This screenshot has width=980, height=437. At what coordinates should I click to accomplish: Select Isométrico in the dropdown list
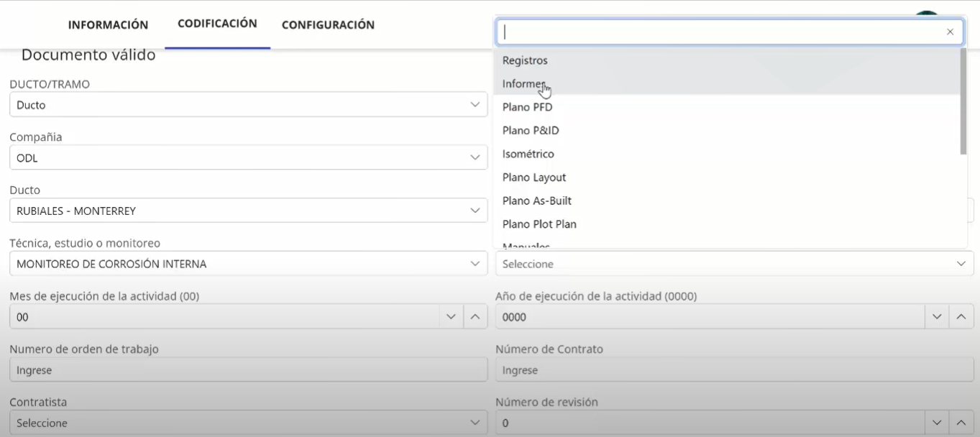pyautogui.click(x=528, y=154)
